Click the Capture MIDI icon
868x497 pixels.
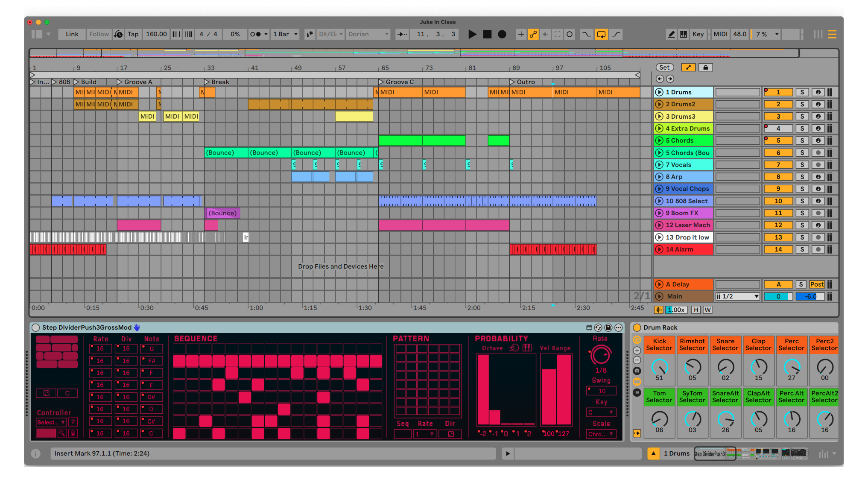point(558,34)
